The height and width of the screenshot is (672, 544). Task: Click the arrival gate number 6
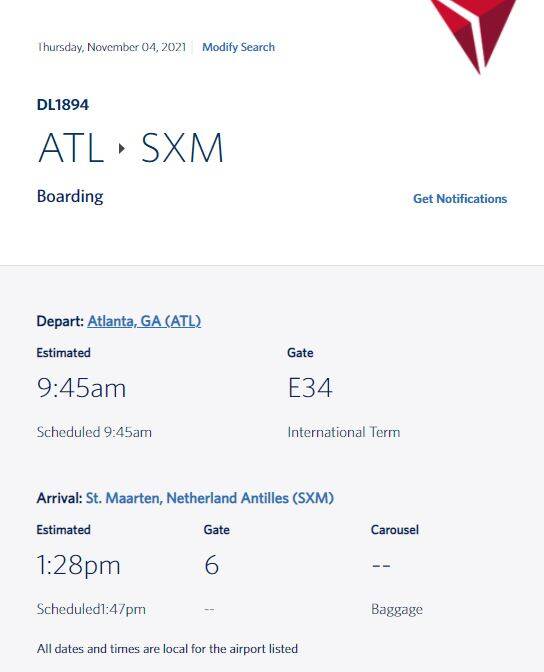211,565
